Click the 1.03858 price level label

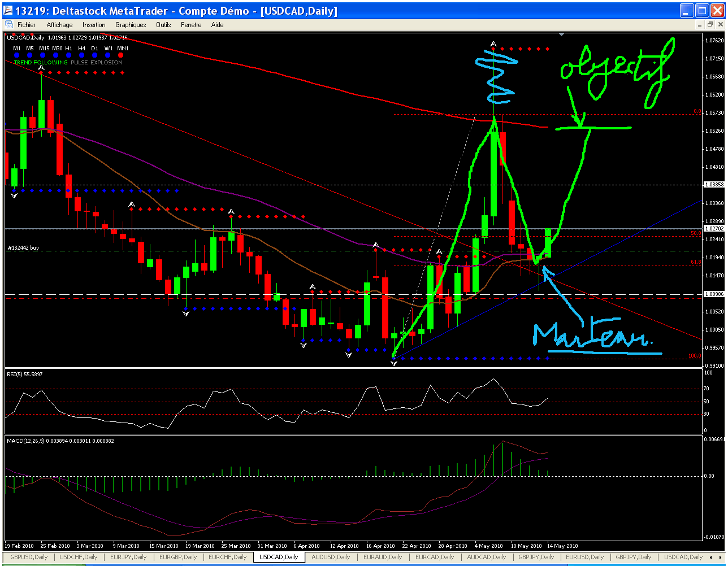pyautogui.click(x=714, y=185)
